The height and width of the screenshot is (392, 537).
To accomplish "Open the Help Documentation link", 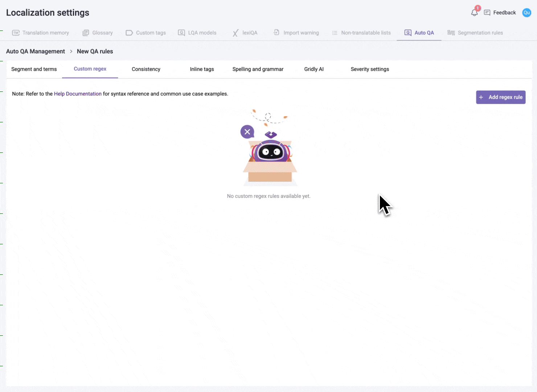I will 78,94.
